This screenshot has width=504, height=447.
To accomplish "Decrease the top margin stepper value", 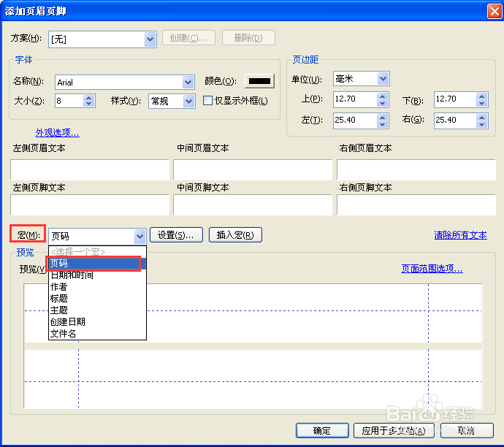I will click(x=382, y=103).
